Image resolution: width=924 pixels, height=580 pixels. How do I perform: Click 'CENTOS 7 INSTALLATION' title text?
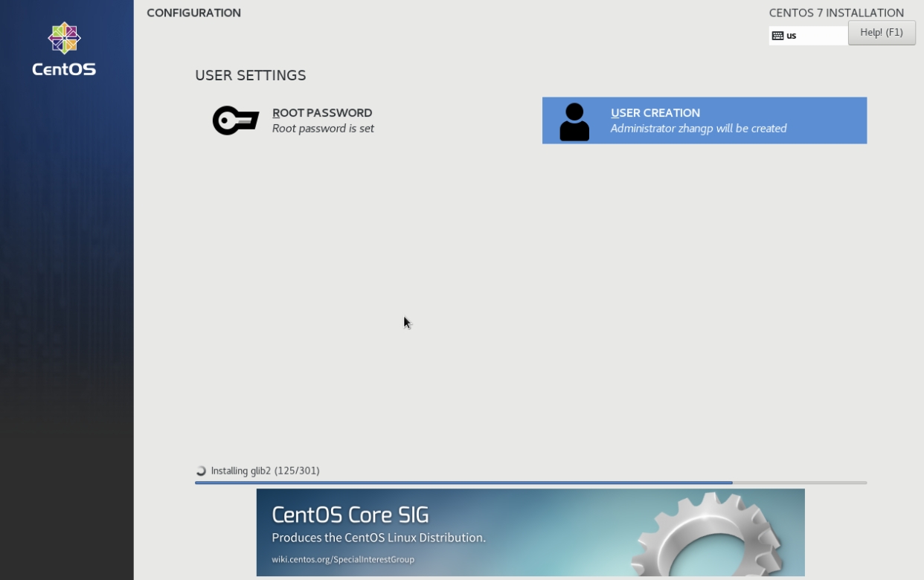pos(836,13)
